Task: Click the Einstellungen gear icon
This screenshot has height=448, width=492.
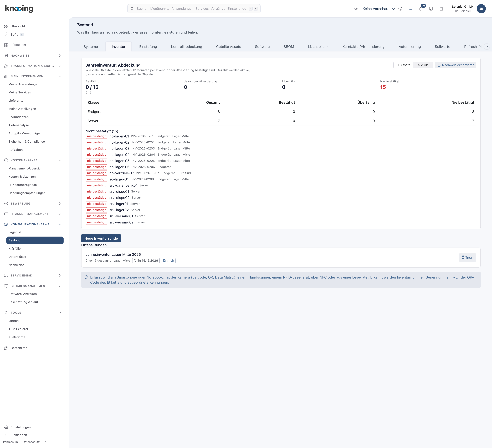Action: 6,427
